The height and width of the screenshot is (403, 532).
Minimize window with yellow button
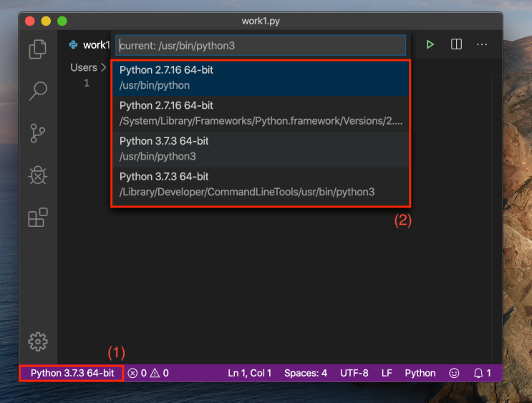[46, 21]
